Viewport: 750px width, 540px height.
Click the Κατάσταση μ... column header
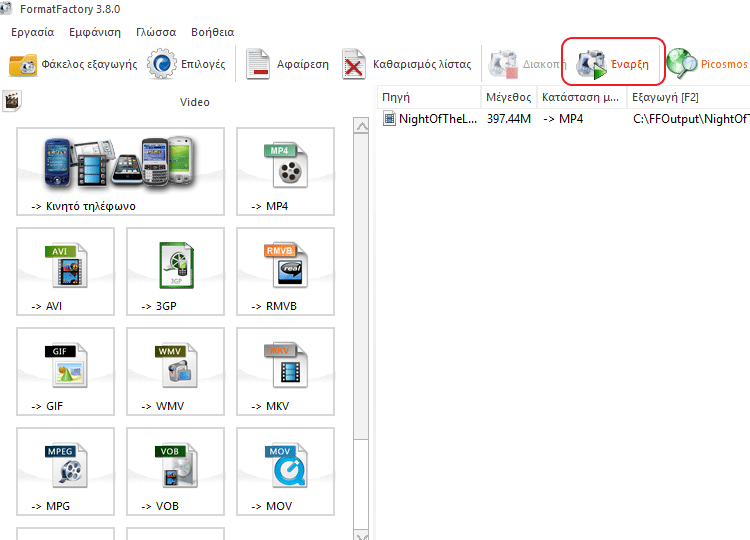(582, 97)
